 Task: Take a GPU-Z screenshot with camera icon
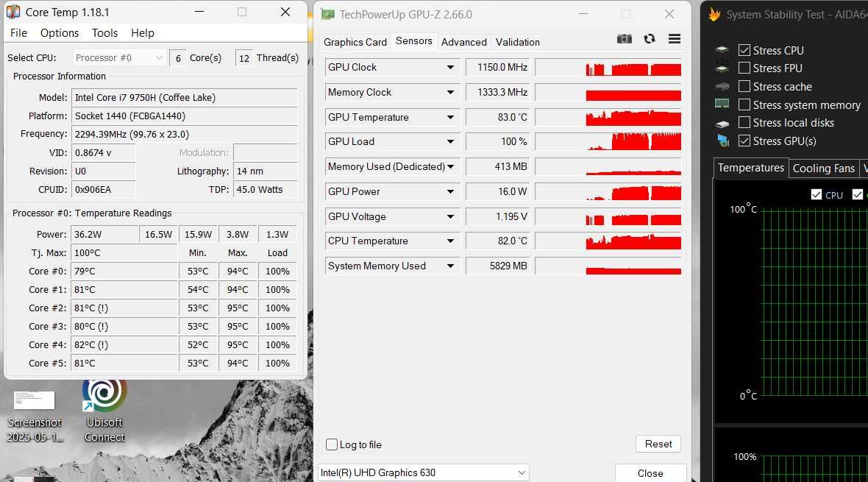[625, 39]
